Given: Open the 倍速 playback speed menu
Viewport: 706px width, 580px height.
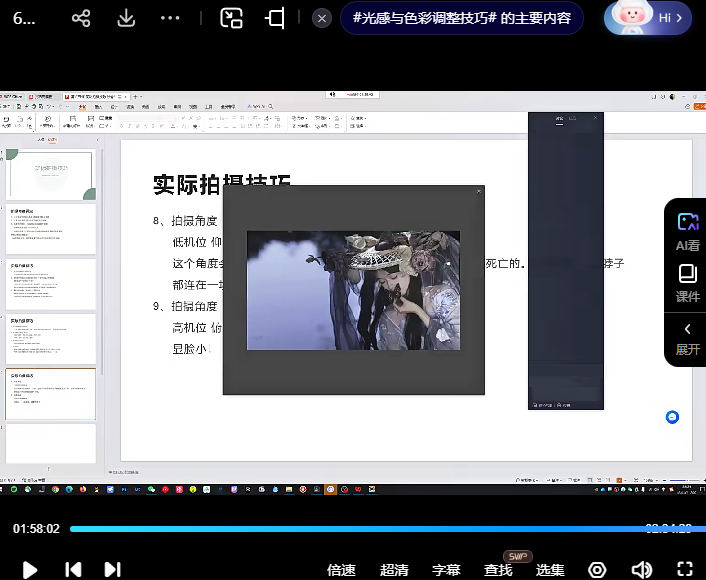Looking at the screenshot, I should pos(341,570).
